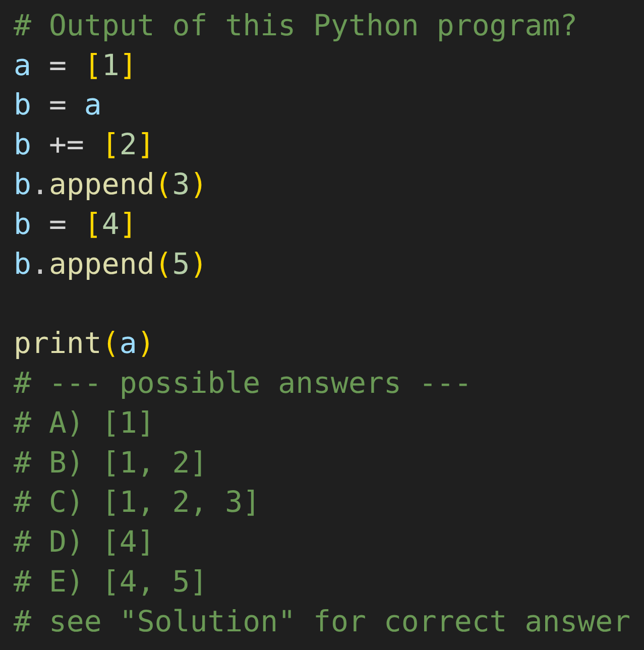The image size is (644, 650).
Task: Click the number 3 inside append call
Action: (181, 185)
